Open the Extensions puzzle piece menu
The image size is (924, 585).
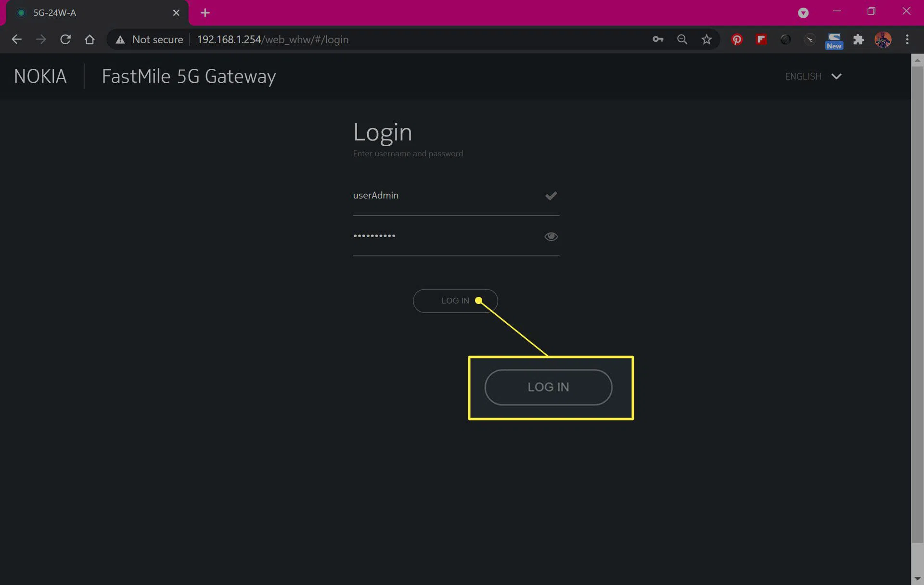coord(859,39)
